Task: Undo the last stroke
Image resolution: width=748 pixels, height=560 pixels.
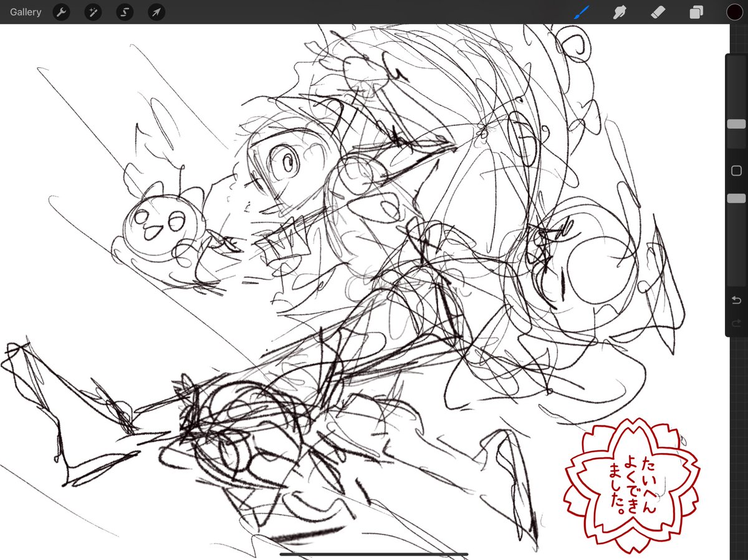Action: pos(736,301)
